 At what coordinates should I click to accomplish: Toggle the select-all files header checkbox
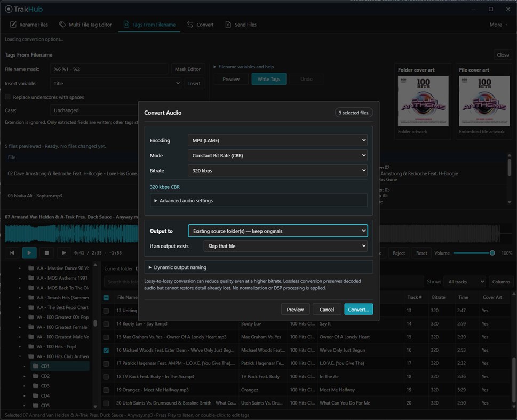(106, 298)
